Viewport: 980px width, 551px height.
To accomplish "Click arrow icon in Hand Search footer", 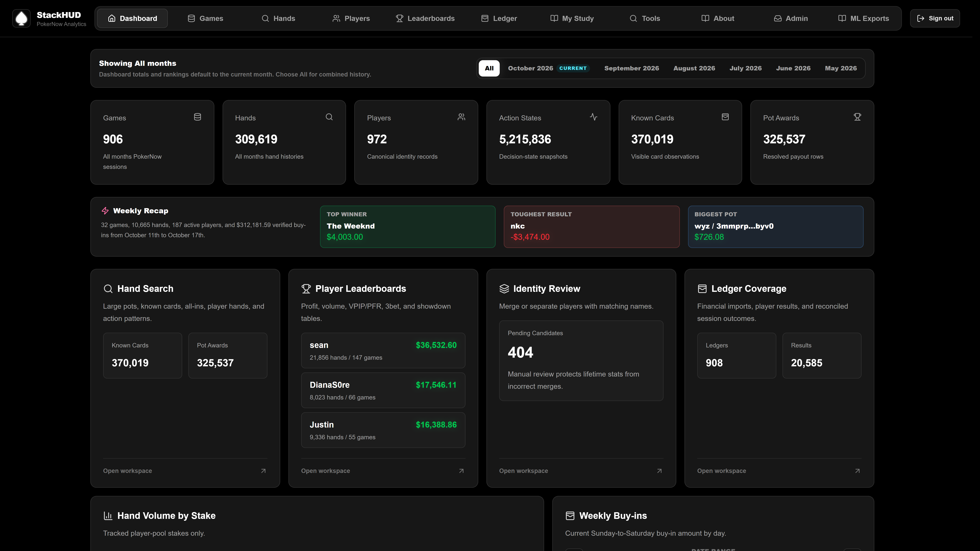I will (263, 471).
